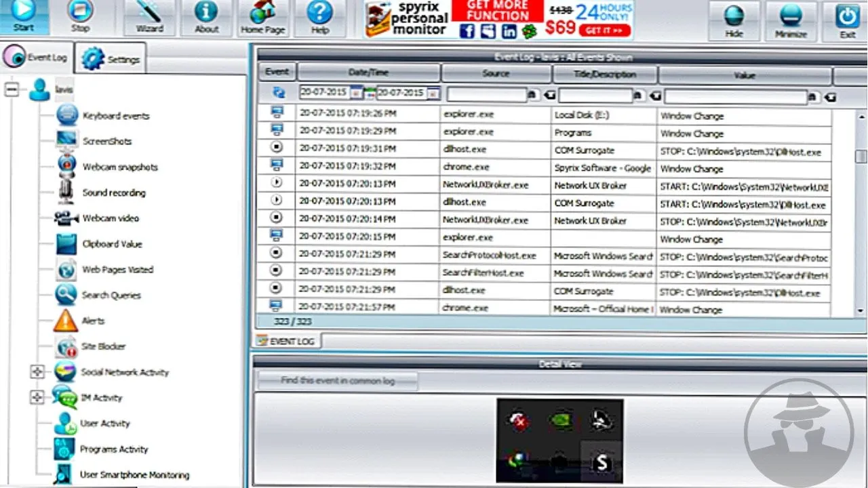Click Source filter text field
The width and height of the screenshot is (868, 488).
[x=487, y=95]
